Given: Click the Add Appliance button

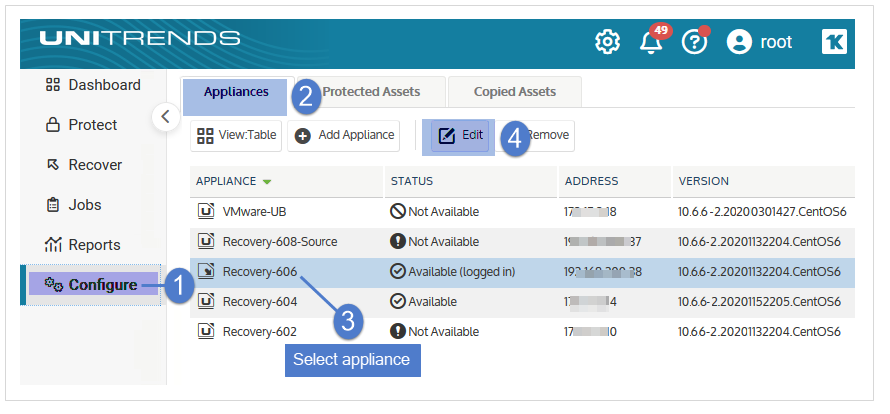Looking at the screenshot, I should 343,136.
